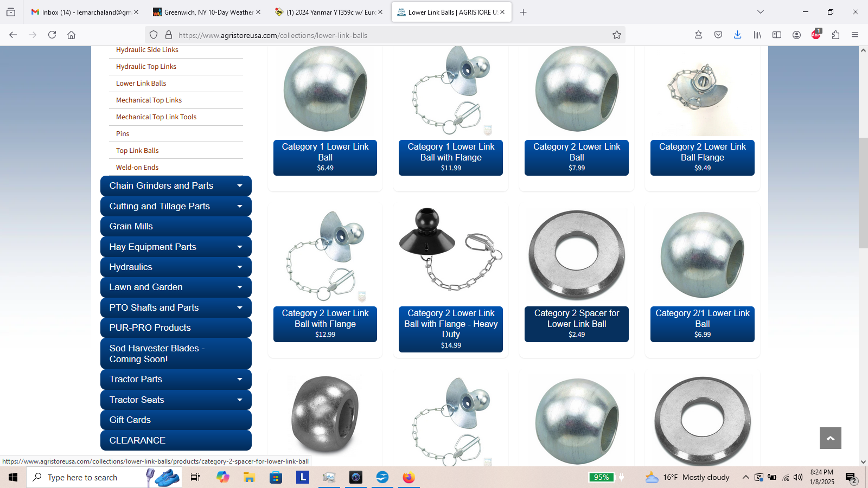Click the bookmark star icon in address bar
Screen dimensions: 868x488
[x=616, y=35]
